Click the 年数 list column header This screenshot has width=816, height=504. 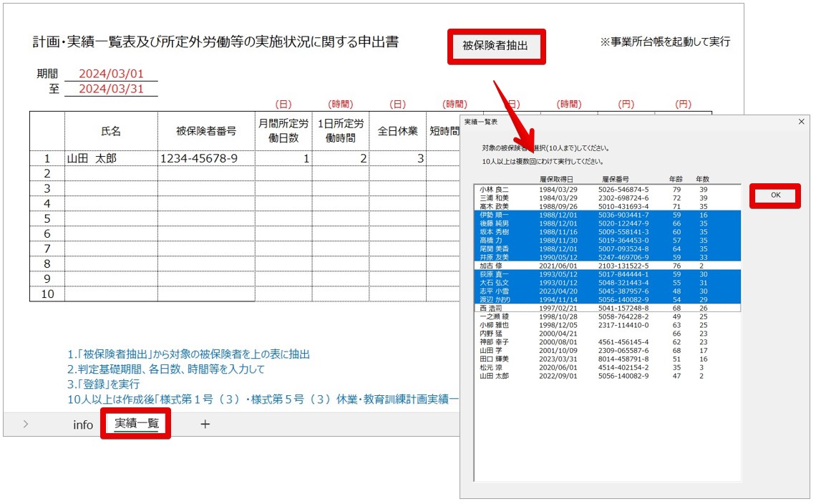pyautogui.click(x=703, y=179)
